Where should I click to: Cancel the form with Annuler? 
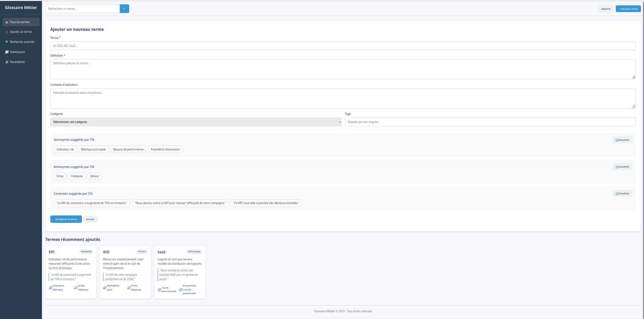tap(90, 219)
